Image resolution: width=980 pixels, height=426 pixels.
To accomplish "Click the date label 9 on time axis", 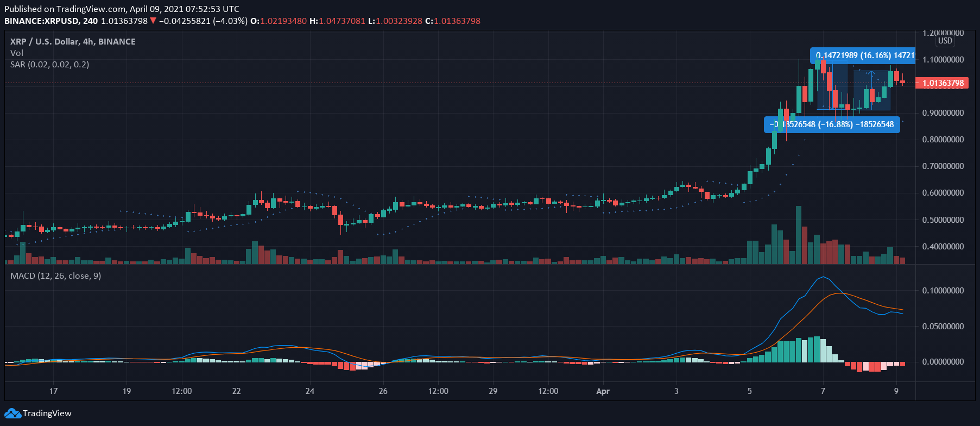I will 896,391.
